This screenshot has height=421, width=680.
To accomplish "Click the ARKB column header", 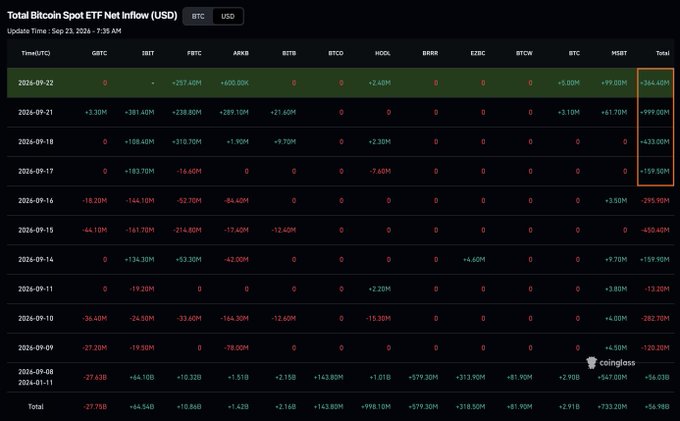I will point(241,53).
